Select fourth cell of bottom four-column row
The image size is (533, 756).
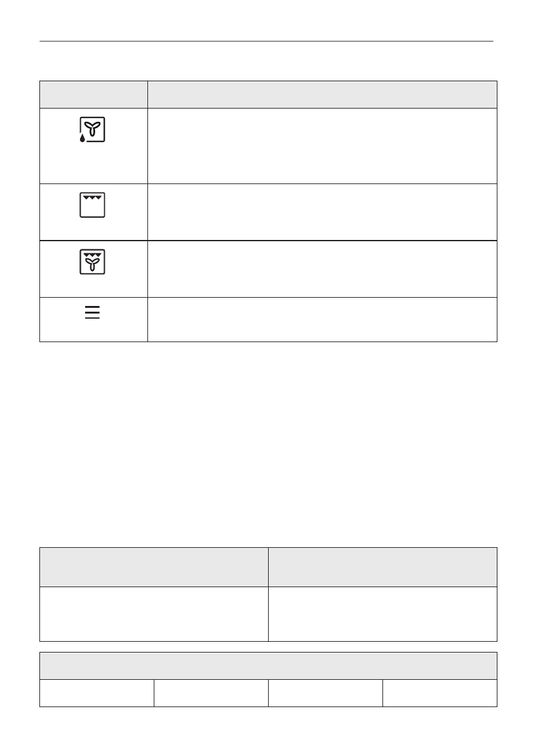[440, 693]
